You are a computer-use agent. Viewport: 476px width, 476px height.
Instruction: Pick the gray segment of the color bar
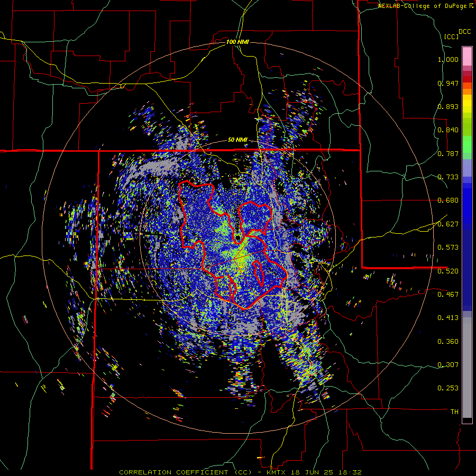(467, 368)
